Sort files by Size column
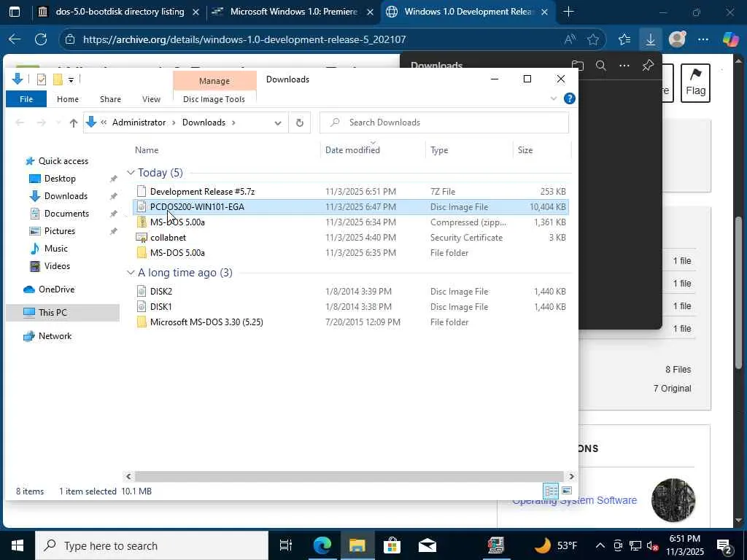The width and height of the screenshot is (747, 560). (x=525, y=150)
